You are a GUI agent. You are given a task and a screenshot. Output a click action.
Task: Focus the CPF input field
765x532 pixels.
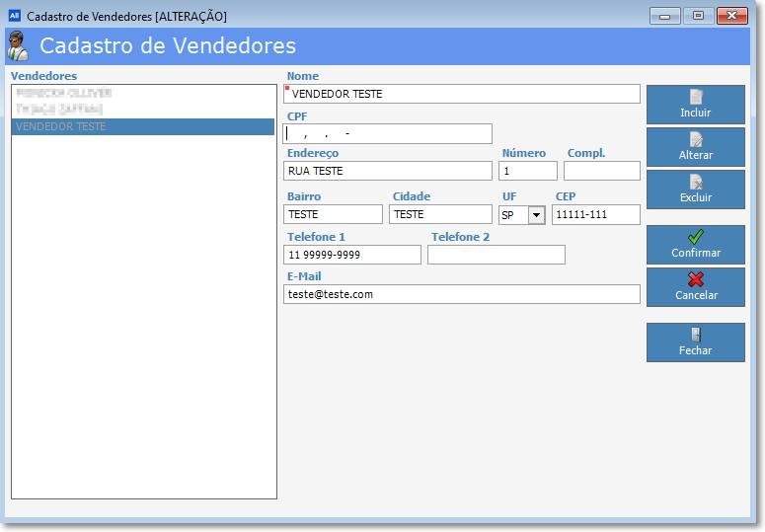tap(387, 133)
